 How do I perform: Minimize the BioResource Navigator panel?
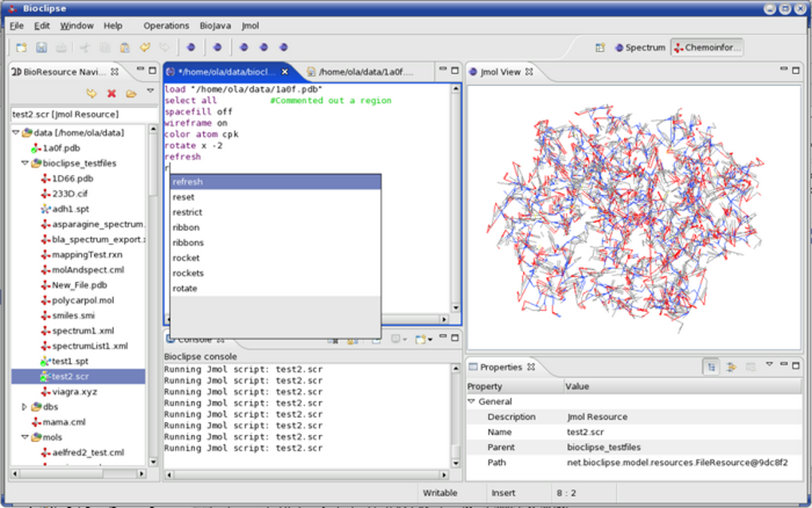pos(140,71)
